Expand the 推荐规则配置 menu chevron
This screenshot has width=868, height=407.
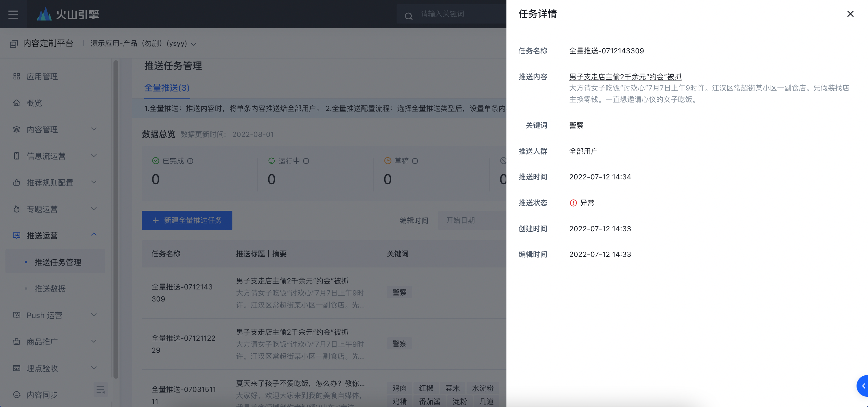(94, 182)
